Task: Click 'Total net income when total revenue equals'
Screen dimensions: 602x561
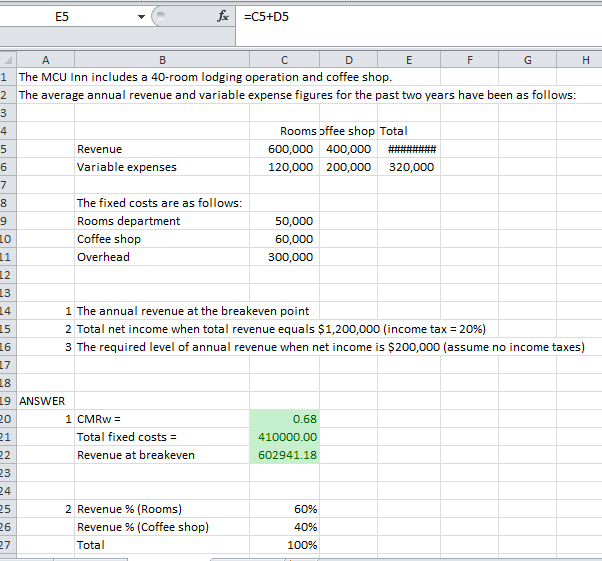Action: (281, 329)
